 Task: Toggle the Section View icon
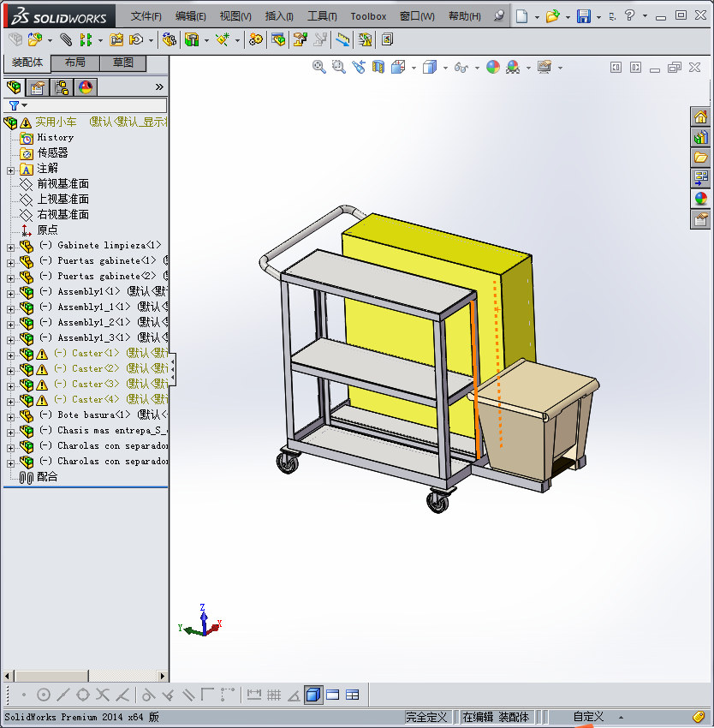378,68
